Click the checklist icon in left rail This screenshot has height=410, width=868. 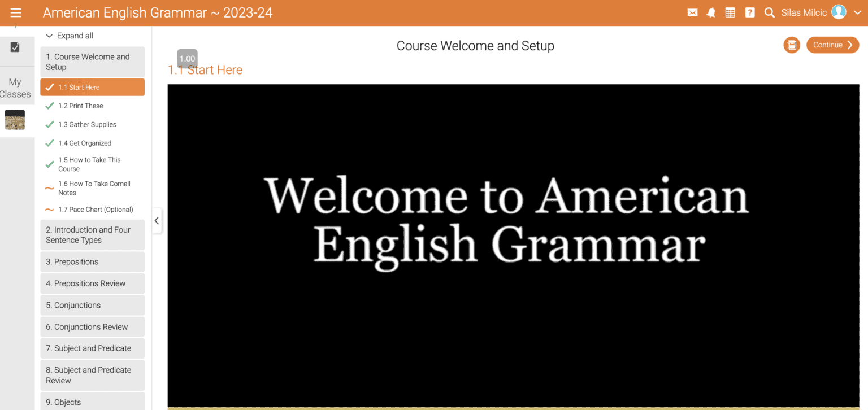[x=15, y=47]
